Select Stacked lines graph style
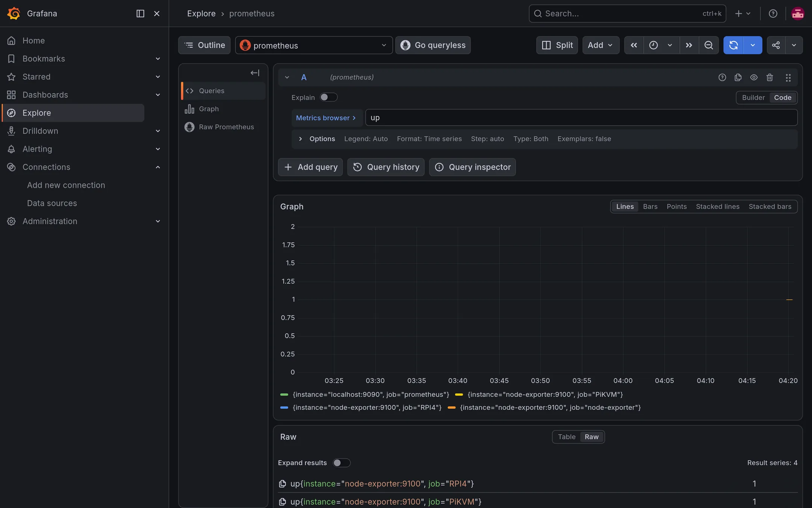The width and height of the screenshot is (812, 508). coord(717,207)
